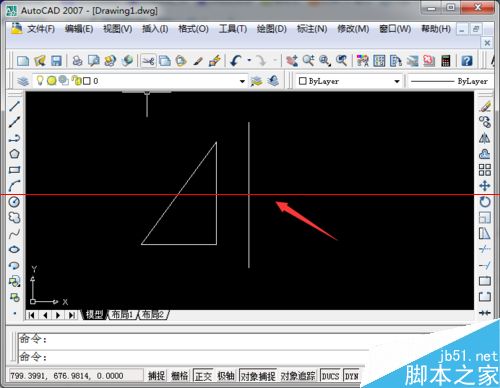Toggle 栅格 grid display
500x388 pixels.
[179, 376]
